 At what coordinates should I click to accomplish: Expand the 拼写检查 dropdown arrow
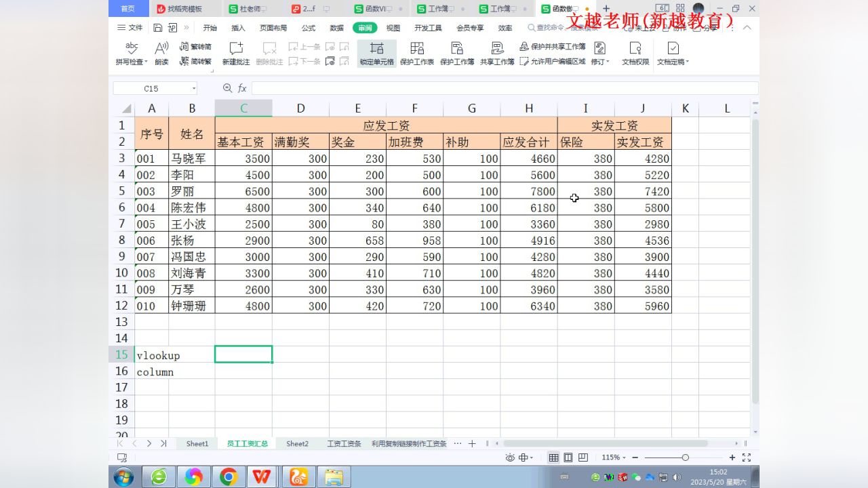146,62
